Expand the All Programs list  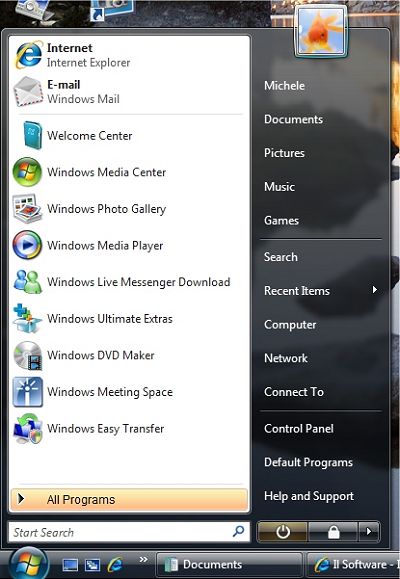(x=129, y=500)
